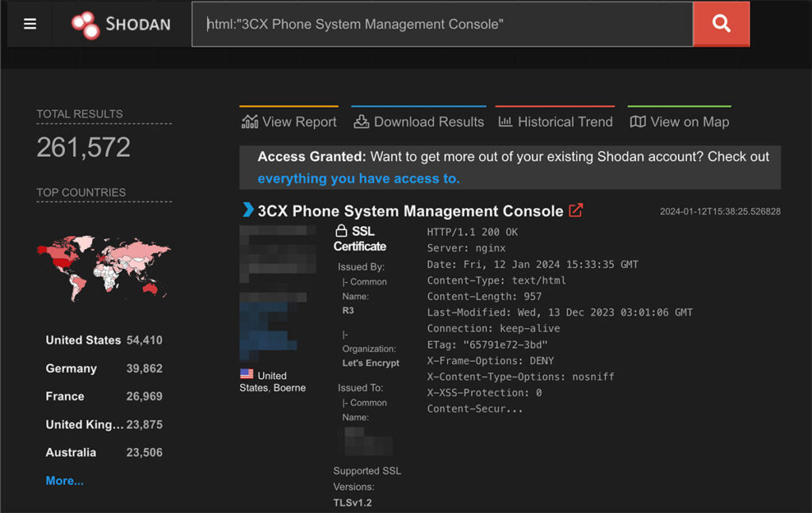This screenshot has height=513, width=812.
Task: Expand the result using the blue chevron
Action: point(248,209)
